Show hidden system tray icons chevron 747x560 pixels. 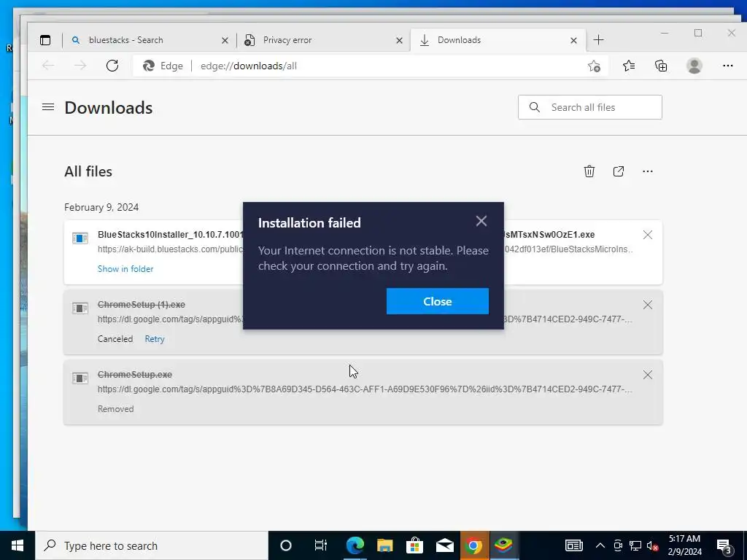pyautogui.click(x=600, y=545)
